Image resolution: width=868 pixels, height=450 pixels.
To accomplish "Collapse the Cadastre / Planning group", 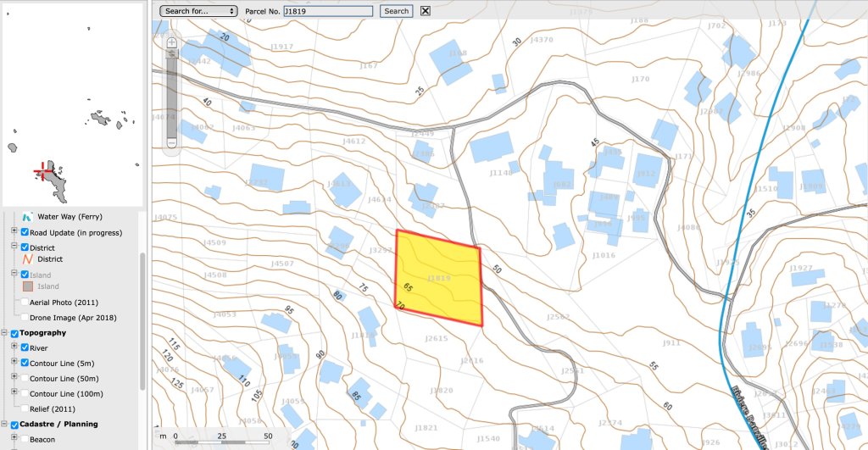I will pyautogui.click(x=4, y=424).
